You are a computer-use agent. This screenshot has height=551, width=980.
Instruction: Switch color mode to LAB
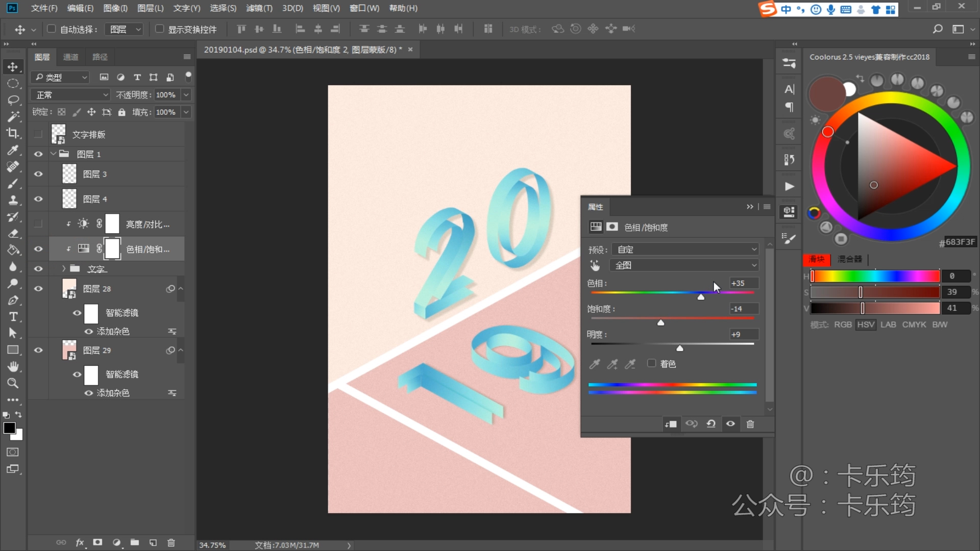(x=888, y=324)
